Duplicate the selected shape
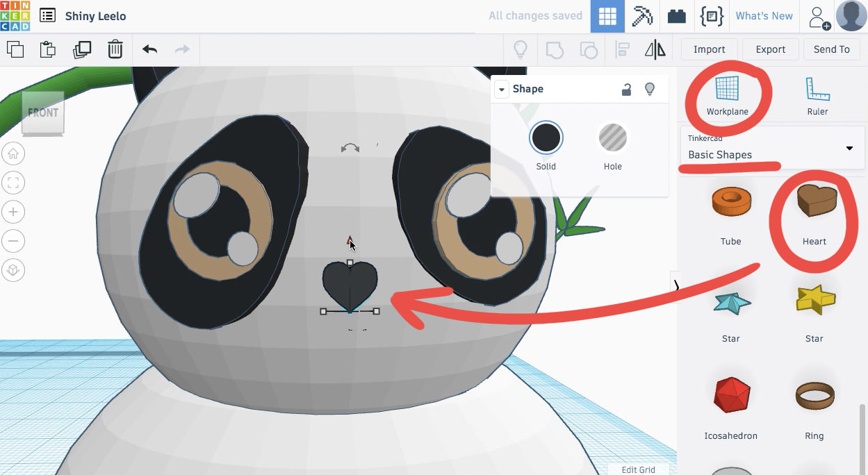The image size is (868, 475). 82,49
